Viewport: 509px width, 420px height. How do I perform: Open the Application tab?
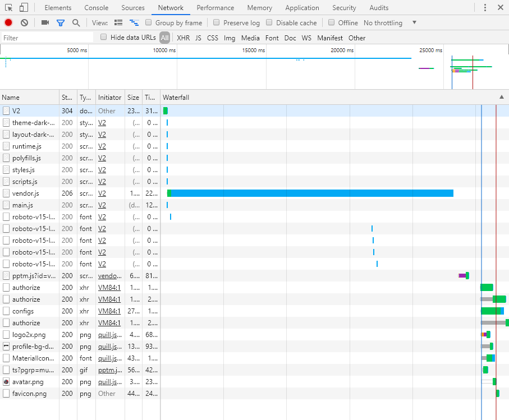tap(302, 7)
